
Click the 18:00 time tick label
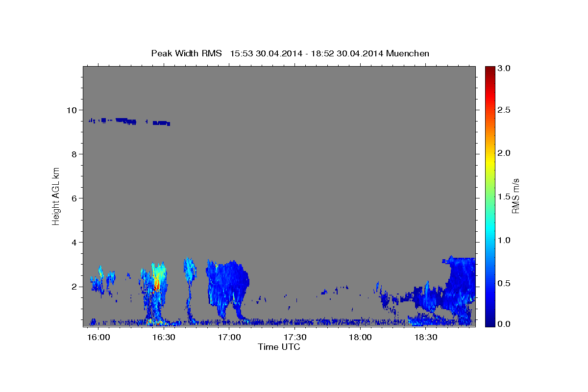(x=360, y=338)
